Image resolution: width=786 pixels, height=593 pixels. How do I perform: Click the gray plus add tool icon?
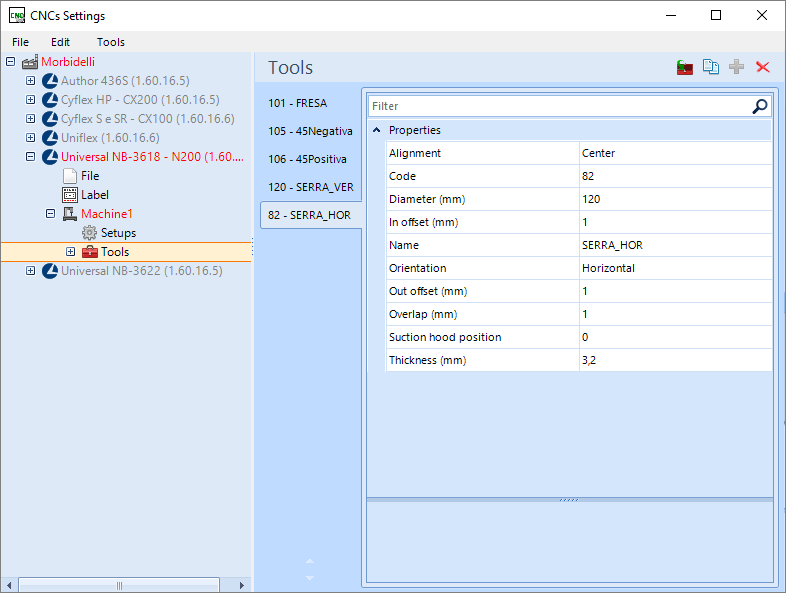(736, 67)
